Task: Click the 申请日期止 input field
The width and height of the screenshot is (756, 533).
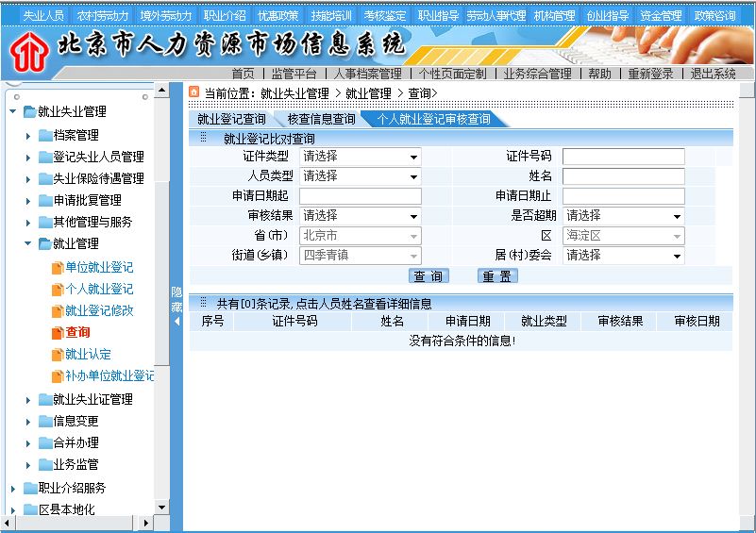Action: click(x=624, y=196)
